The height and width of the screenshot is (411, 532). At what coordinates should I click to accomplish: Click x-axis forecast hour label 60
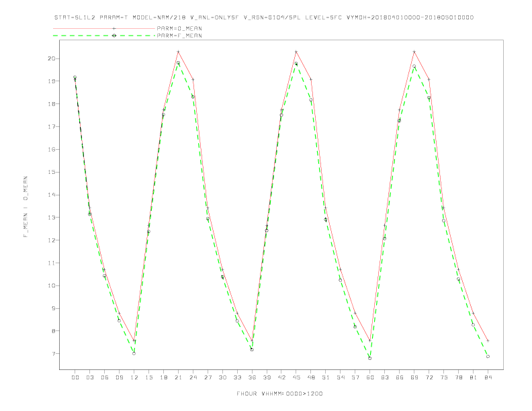tap(370, 377)
